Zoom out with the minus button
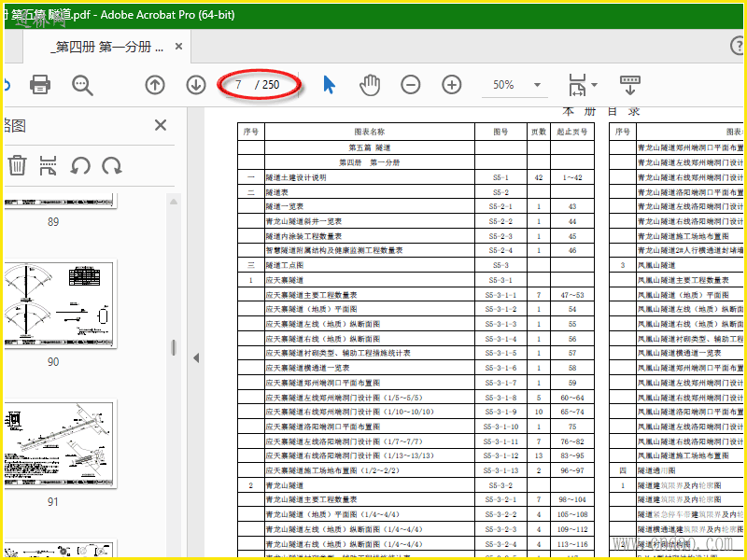747x560 pixels. coord(411,85)
